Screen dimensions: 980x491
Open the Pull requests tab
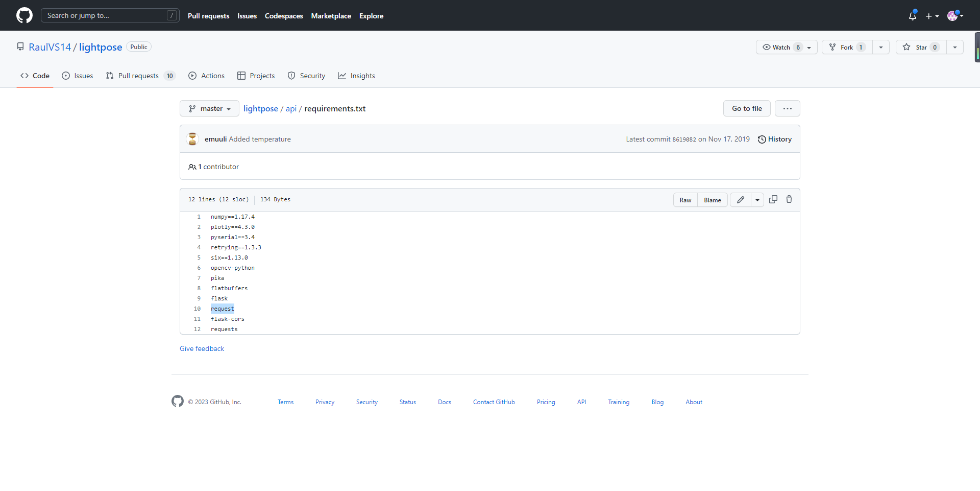140,76
